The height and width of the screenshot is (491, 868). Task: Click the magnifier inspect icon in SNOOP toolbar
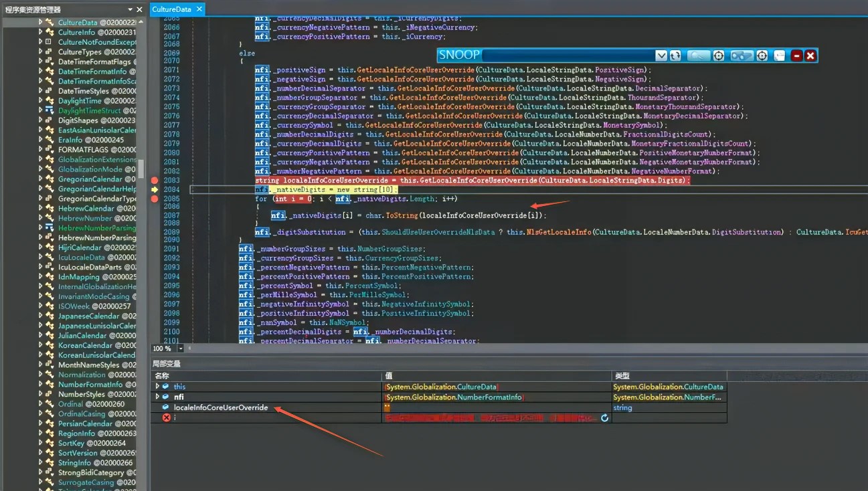click(698, 56)
